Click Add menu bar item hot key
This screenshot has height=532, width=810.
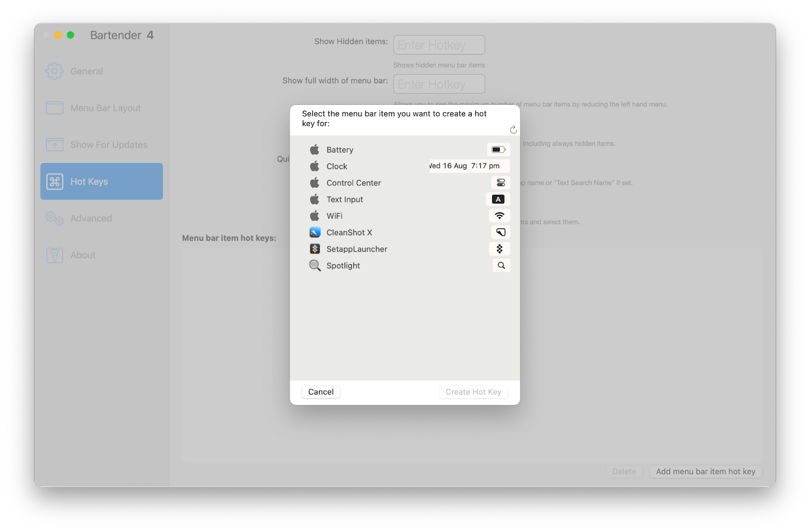pyautogui.click(x=706, y=471)
